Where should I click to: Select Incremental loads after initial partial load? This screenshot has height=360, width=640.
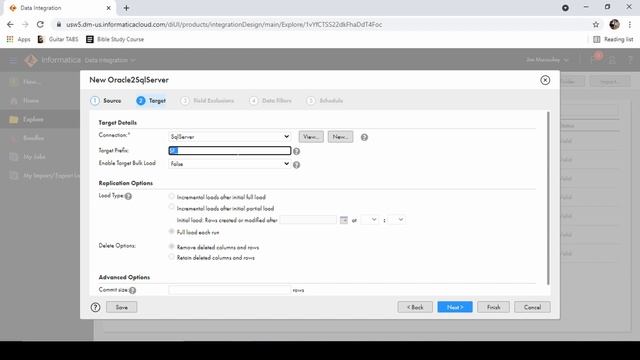coord(171,207)
